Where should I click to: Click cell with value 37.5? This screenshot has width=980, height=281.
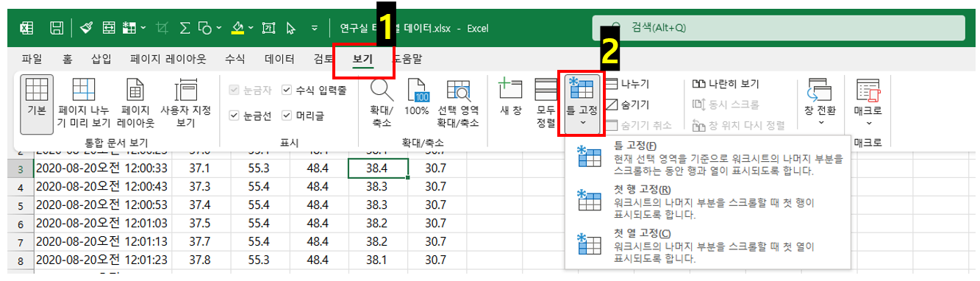click(x=201, y=223)
